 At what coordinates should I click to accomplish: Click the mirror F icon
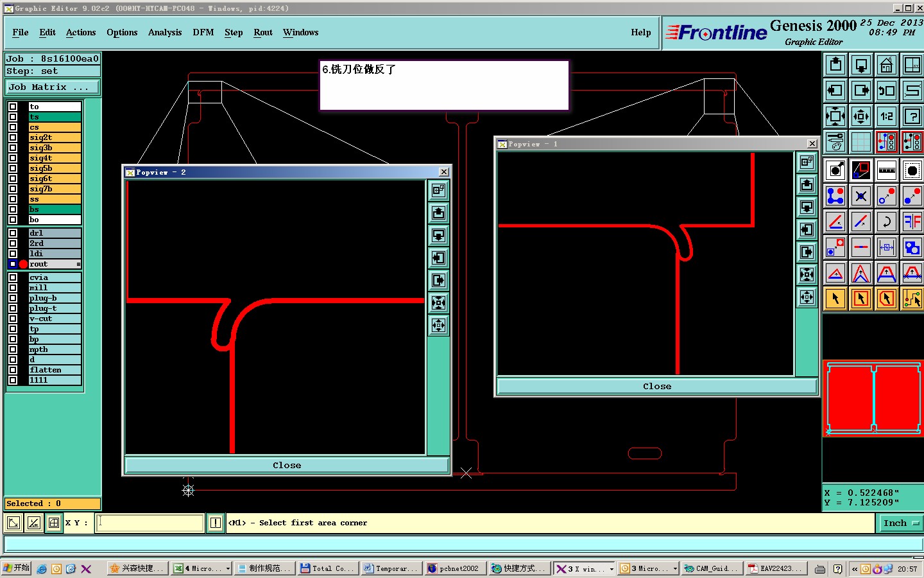click(x=912, y=222)
